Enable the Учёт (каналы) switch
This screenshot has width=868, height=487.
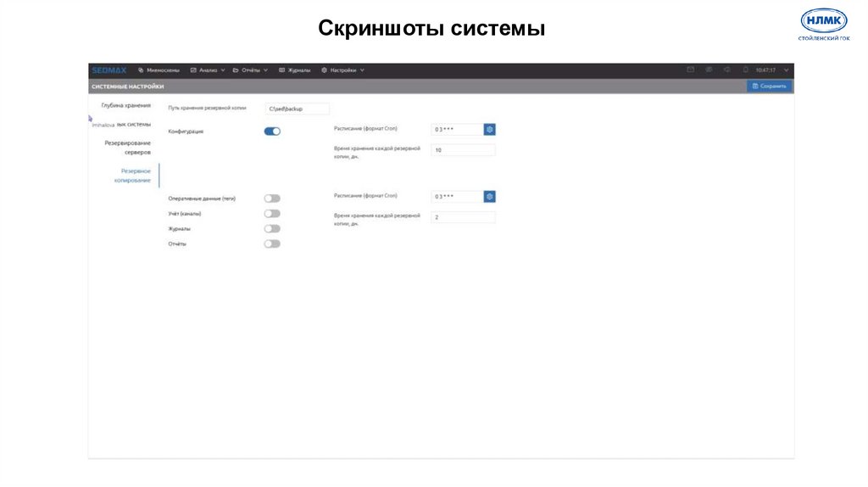(x=272, y=213)
